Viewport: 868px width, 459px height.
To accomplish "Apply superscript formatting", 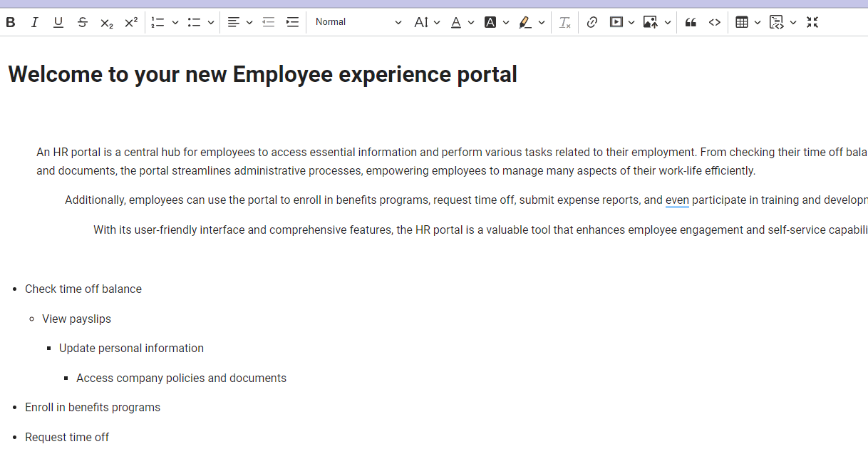I will (x=131, y=22).
